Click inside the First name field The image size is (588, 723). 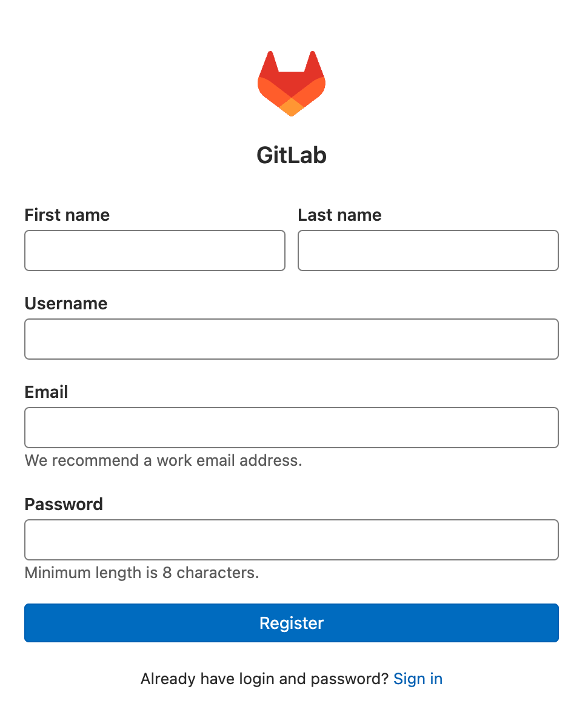point(155,251)
